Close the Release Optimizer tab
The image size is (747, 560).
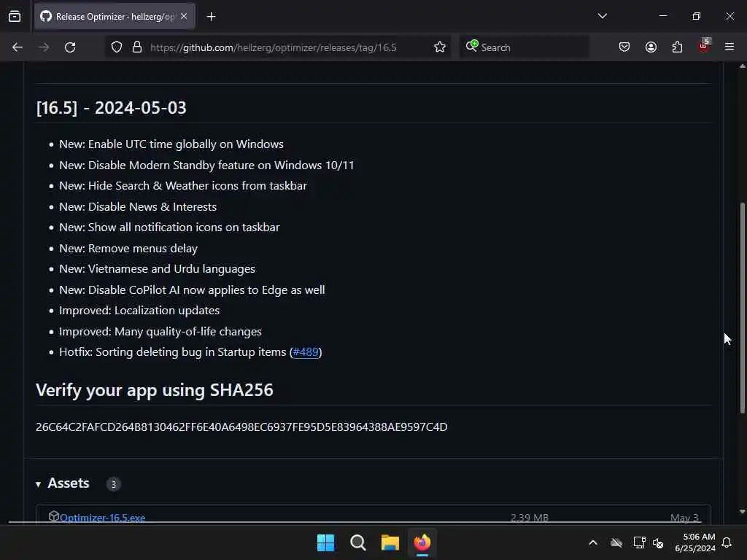pyautogui.click(x=184, y=17)
